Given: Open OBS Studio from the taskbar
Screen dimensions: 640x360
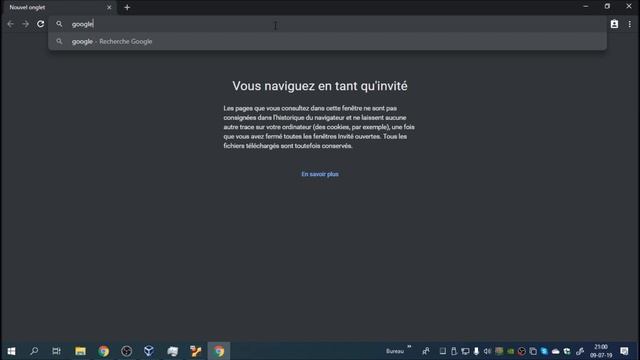Looking at the screenshot, I should [126, 351].
